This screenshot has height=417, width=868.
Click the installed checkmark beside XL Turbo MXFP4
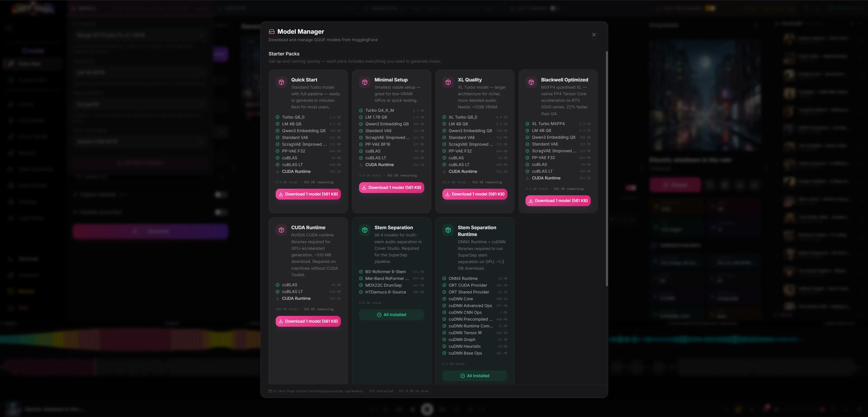point(527,124)
